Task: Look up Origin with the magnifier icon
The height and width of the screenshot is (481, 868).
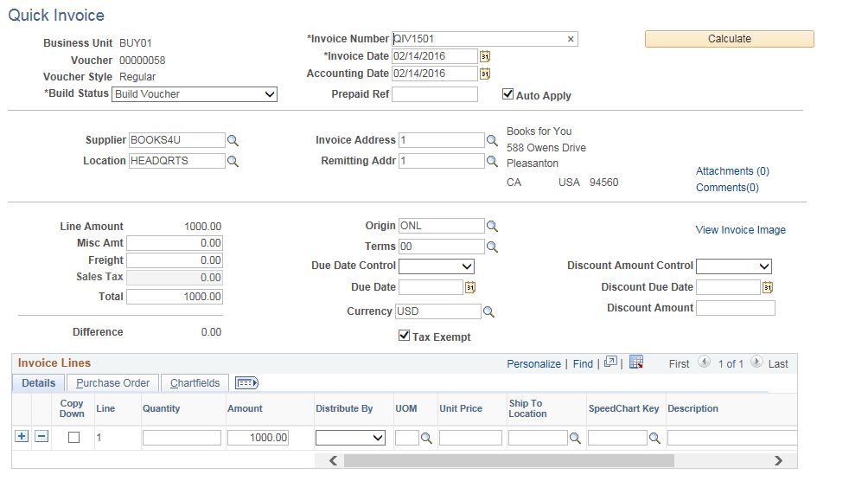Action: (x=492, y=226)
